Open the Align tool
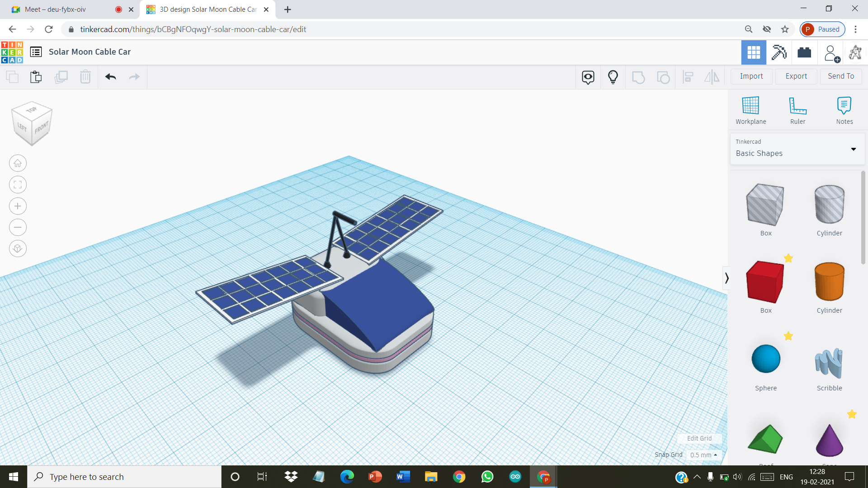Viewport: 868px width, 488px height. click(688, 77)
